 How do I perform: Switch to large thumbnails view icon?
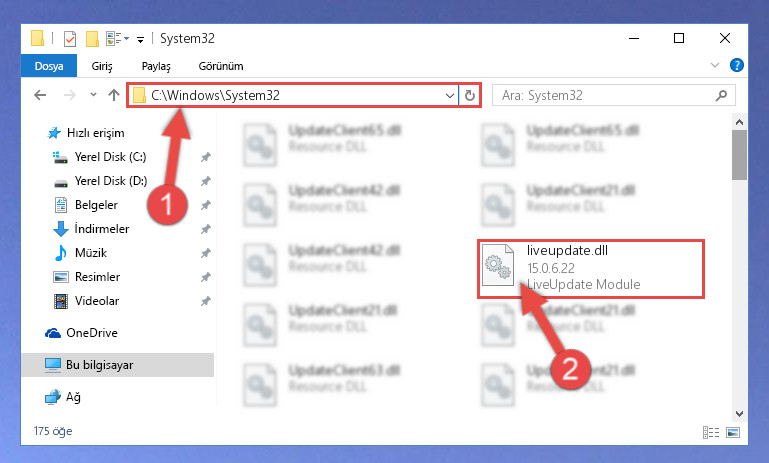pyautogui.click(x=733, y=432)
